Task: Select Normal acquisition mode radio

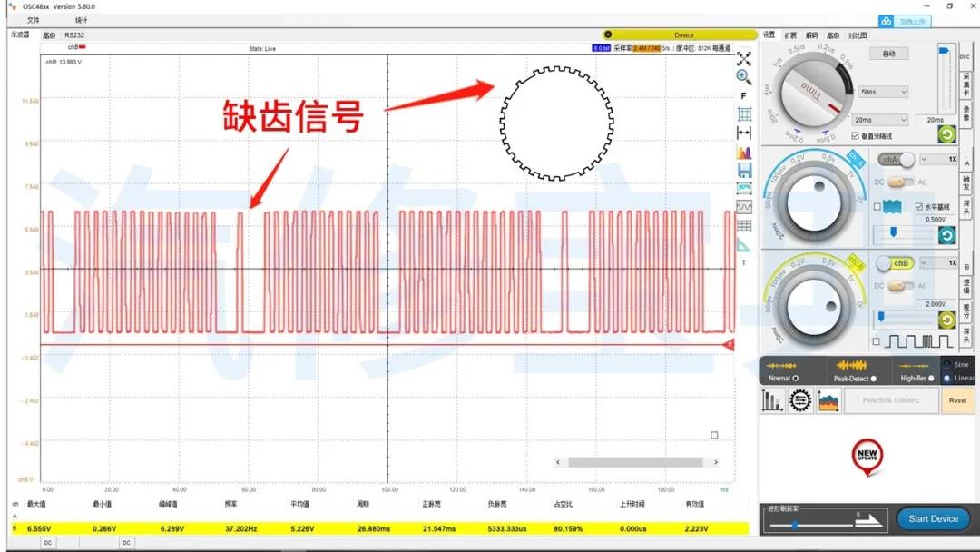Action: coord(795,379)
